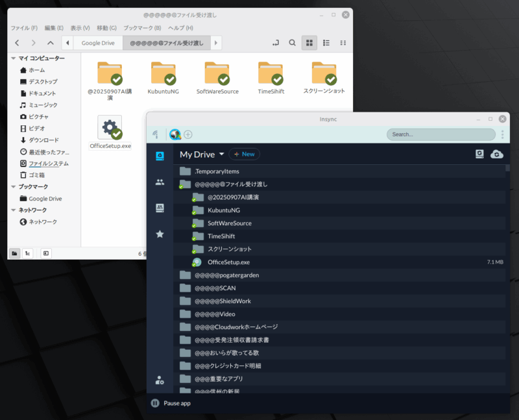Click the New button in Insync

(245, 154)
